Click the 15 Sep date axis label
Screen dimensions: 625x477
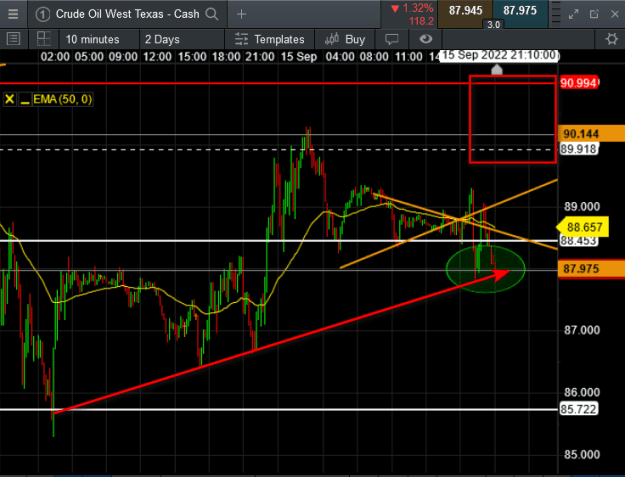299,57
